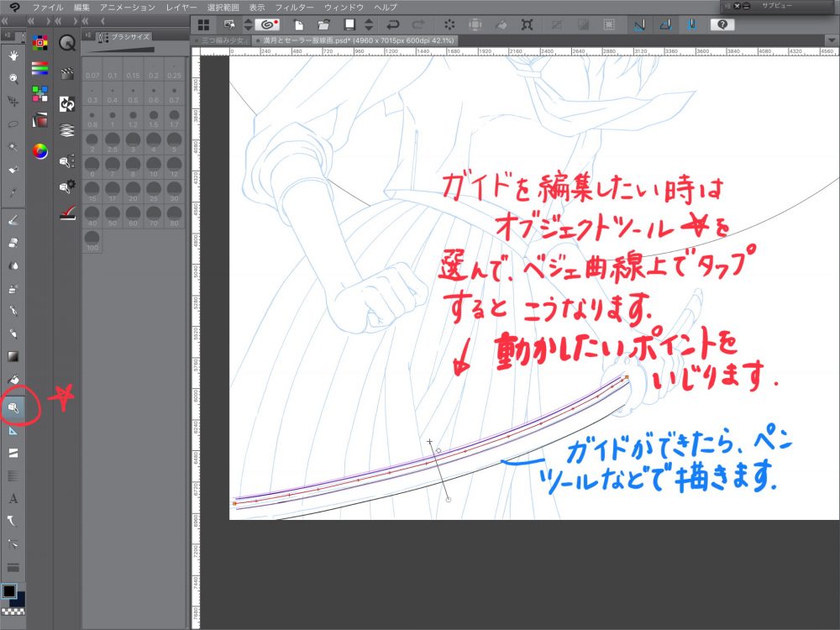Open the brush size panel menu icon

(88, 36)
